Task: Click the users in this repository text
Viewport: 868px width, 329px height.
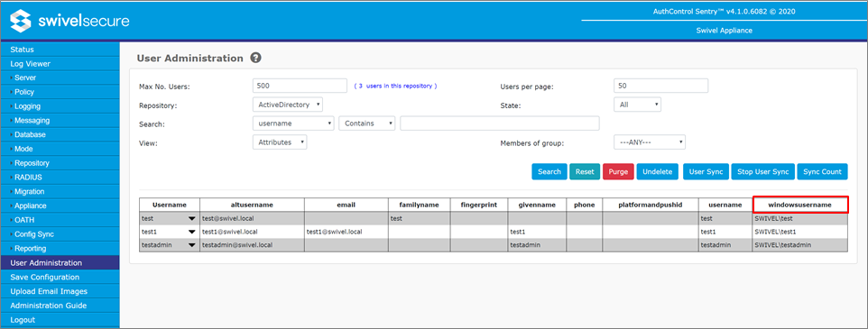Action: (x=396, y=87)
